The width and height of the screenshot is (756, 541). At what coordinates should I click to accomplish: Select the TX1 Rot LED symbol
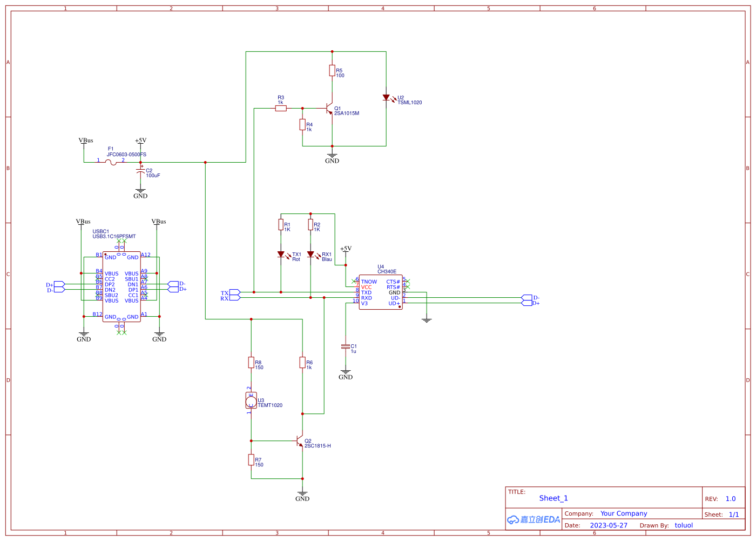pos(282,254)
